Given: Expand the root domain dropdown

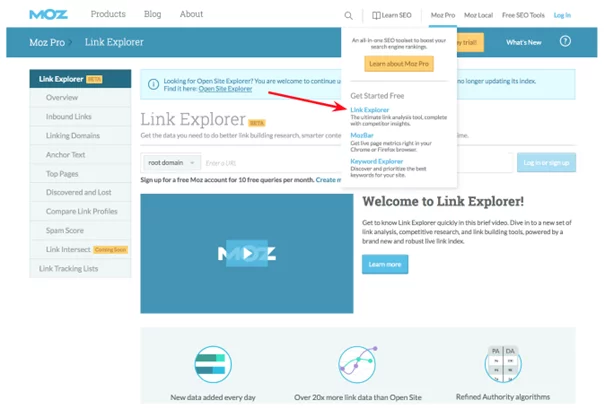Looking at the screenshot, I should 171,162.
